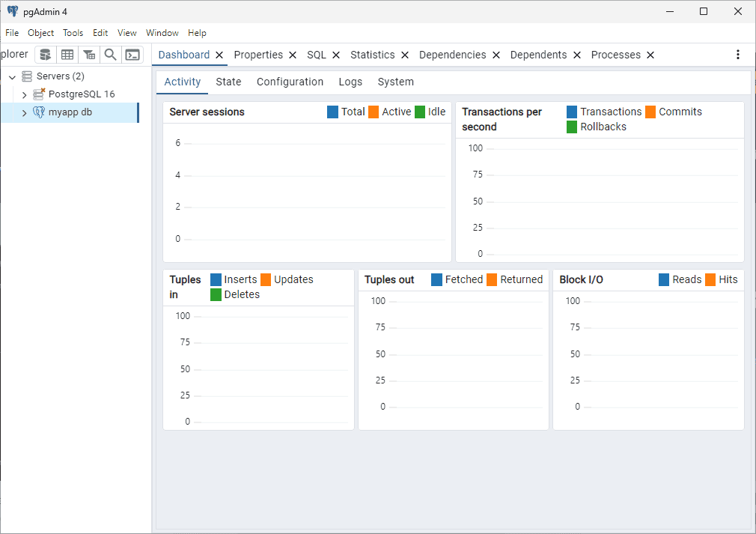Click the blue Transactions legend swatch
The width and height of the screenshot is (756, 534).
[571, 112]
